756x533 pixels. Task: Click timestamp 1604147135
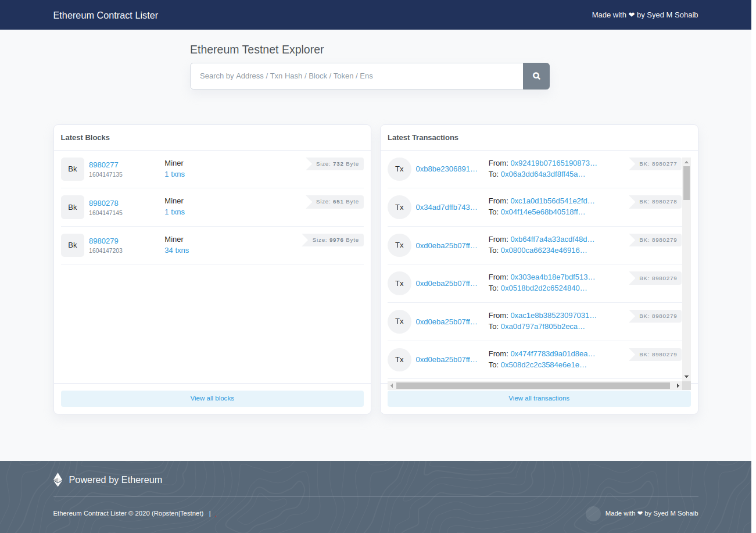(106, 175)
